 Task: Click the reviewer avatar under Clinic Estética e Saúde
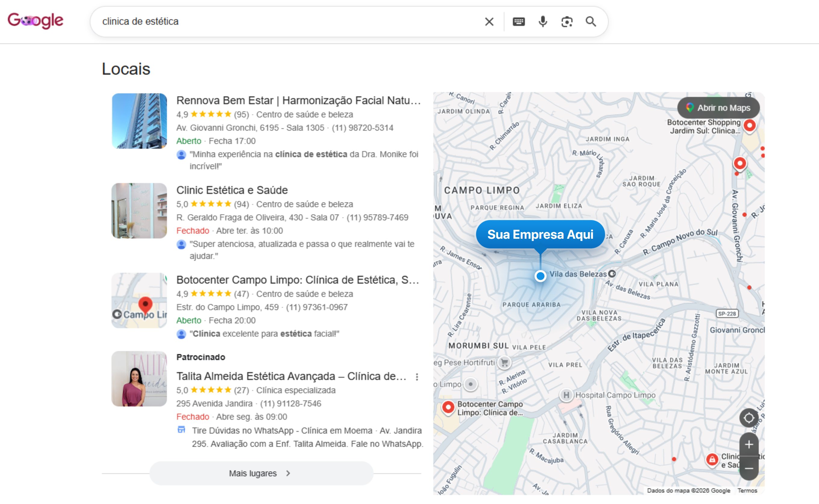(181, 244)
